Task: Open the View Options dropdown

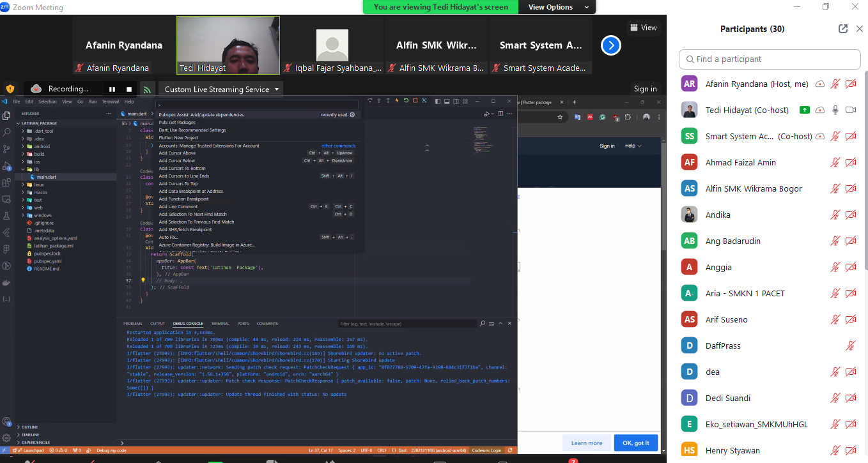Action: click(557, 7)
